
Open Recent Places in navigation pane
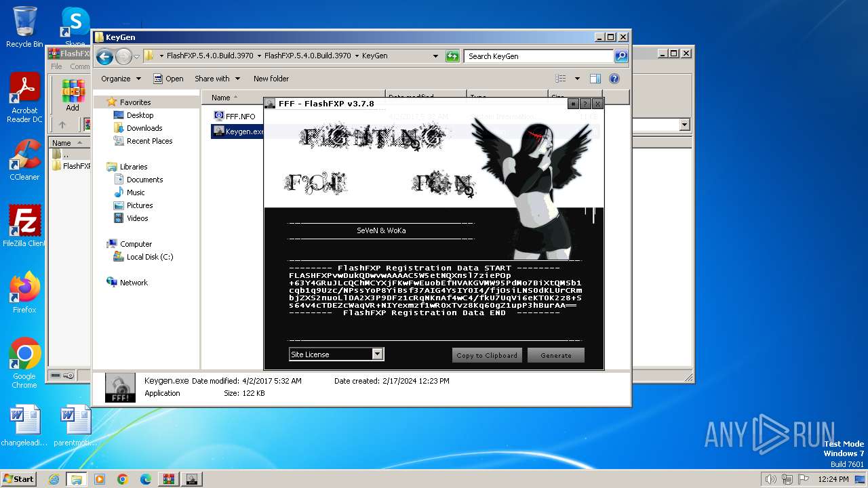[x=149, y=141]
